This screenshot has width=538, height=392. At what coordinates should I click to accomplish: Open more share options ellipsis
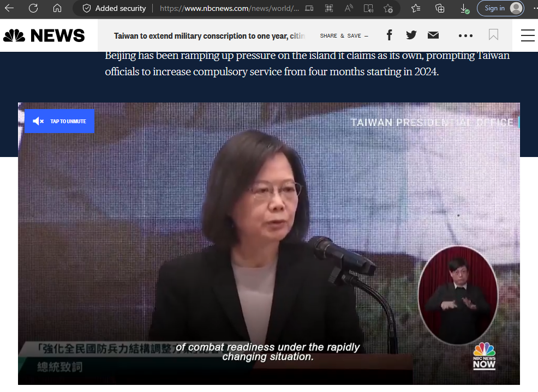click(x=465, y=35)
